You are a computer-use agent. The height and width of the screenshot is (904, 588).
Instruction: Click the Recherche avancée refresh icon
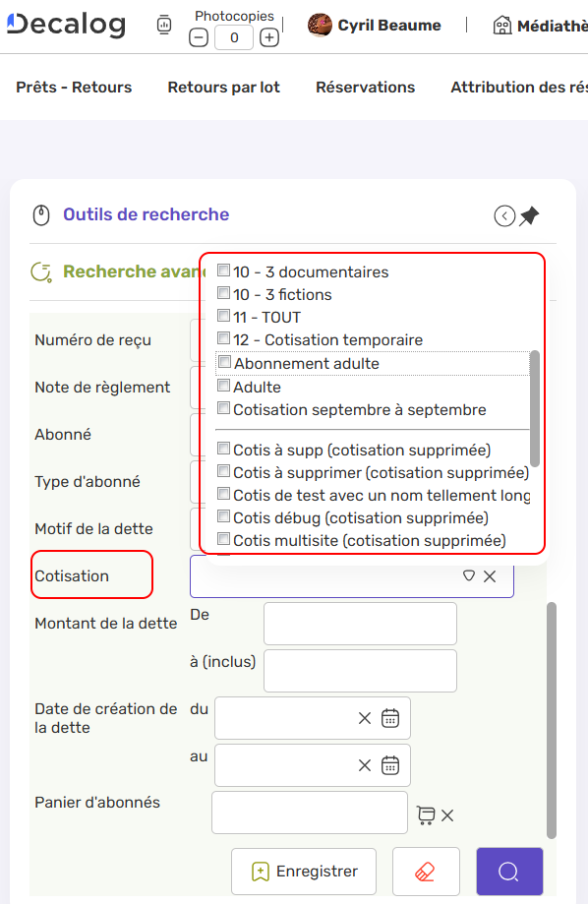pos(41,272)
